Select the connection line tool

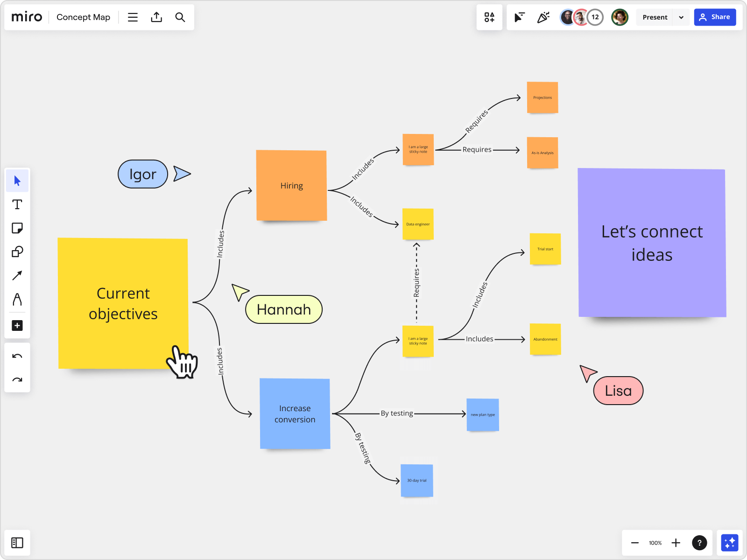click(17, 275)
